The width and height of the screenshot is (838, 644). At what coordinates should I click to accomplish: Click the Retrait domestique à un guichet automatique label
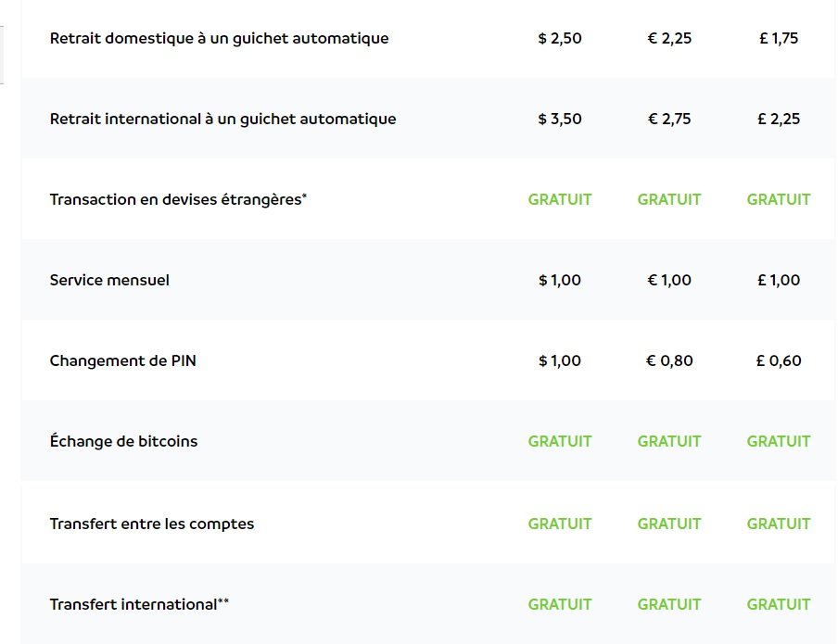(x=219, y=39)
